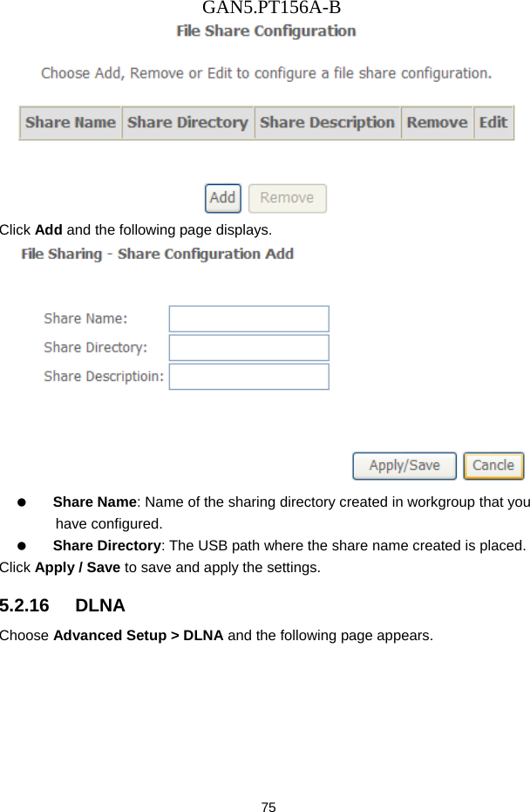The image size is (530, 812).
Task: Click the Cancle button
Action: coord(493,465)
